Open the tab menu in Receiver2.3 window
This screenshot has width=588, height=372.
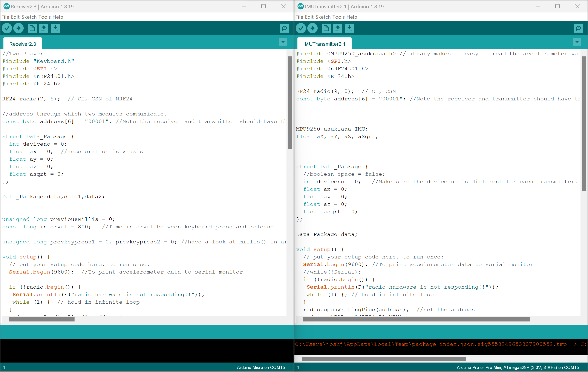[x=283, y=42]
